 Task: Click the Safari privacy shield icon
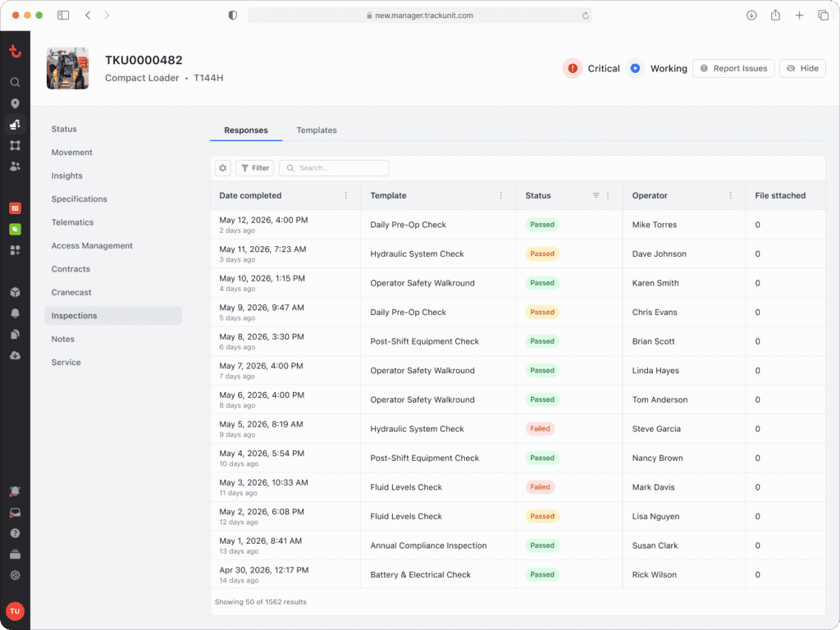[232, 16]
